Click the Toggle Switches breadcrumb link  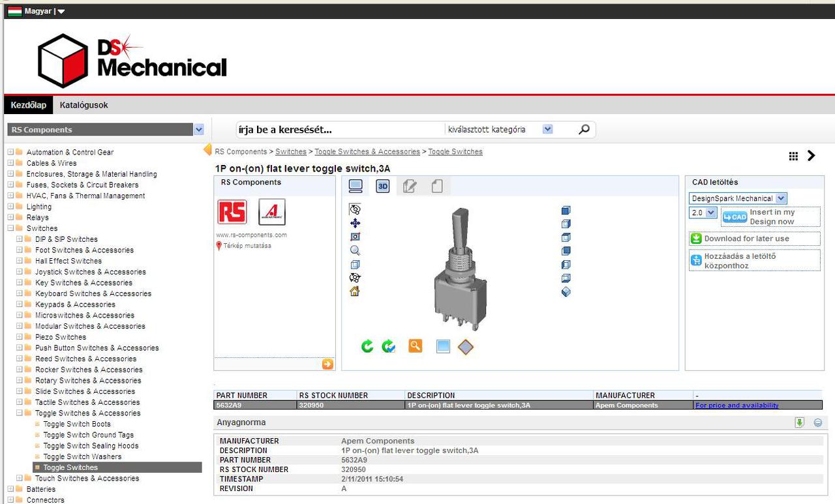point(455,152)
